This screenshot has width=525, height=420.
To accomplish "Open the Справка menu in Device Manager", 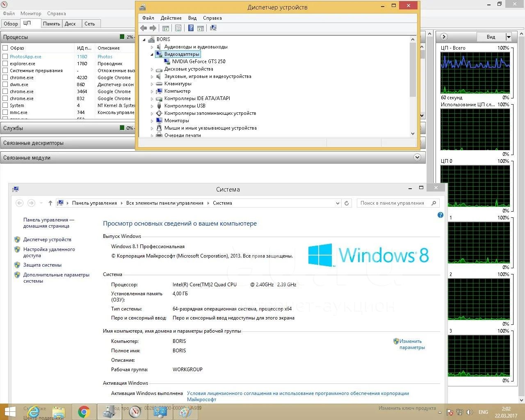I will pyautogui.click(x=212, y=18).
